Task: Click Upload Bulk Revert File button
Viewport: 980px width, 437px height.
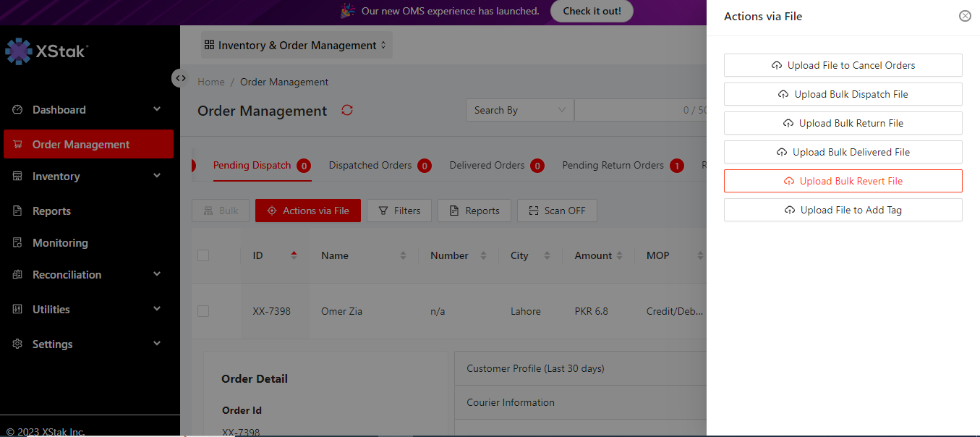Action: coord(843,181)
